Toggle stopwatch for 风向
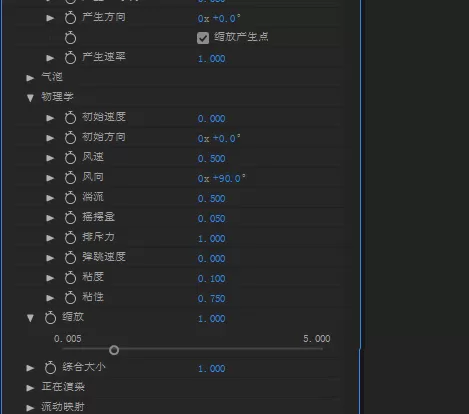The image size is (469, 414). coord(70,178)
